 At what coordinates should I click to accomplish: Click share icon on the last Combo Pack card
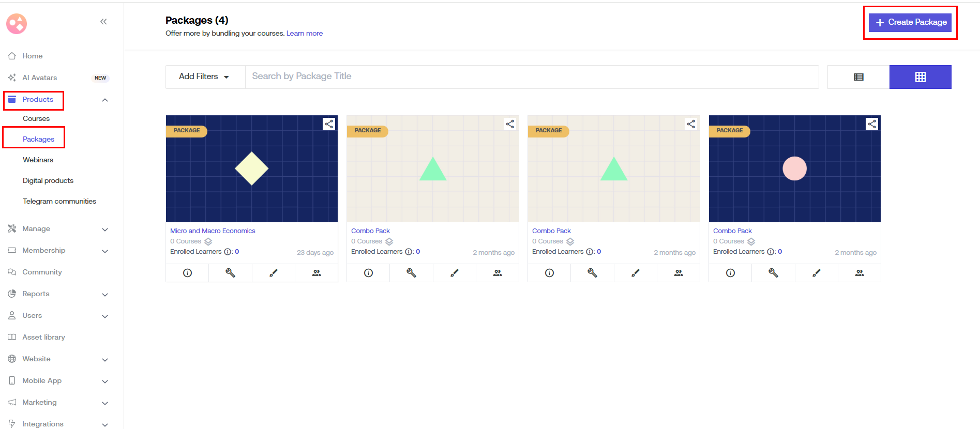(x=872, y=124)
